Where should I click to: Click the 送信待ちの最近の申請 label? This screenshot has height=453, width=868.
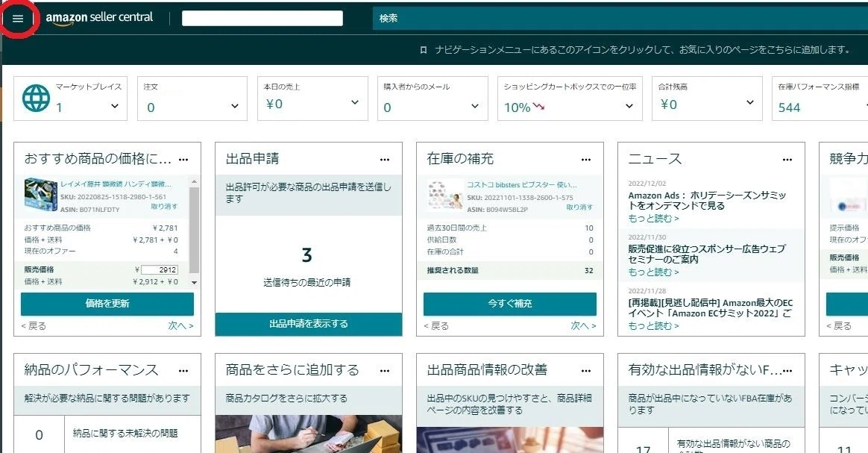click(307, 282)
